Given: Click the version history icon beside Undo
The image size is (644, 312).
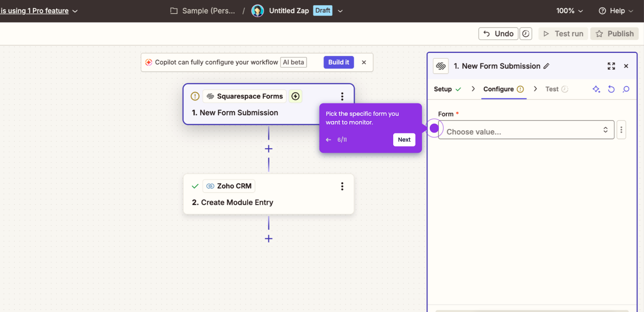Looking at the screenshot, I should (x=526, y=34).
